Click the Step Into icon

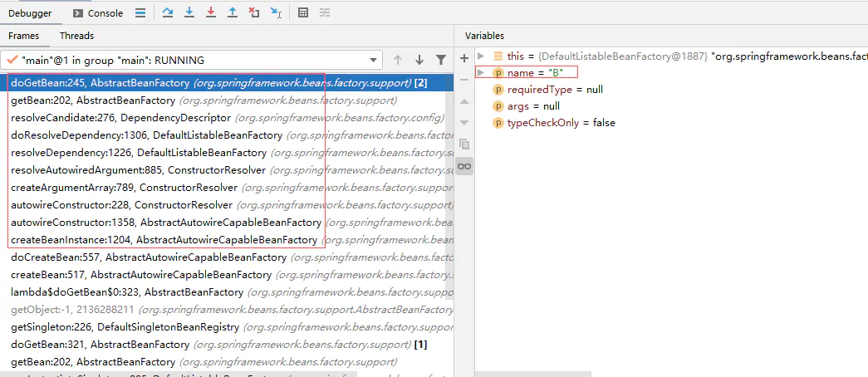[189, 12]
